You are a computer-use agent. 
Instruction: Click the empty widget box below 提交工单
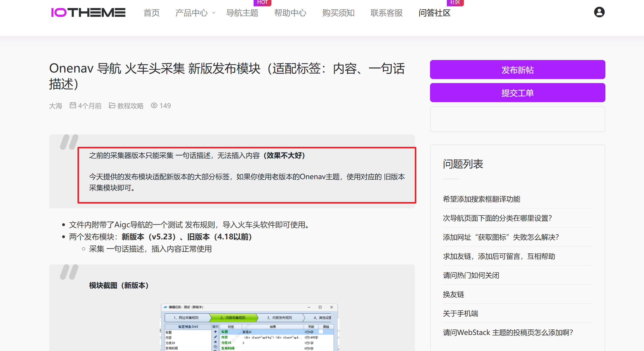pos(517,119)
